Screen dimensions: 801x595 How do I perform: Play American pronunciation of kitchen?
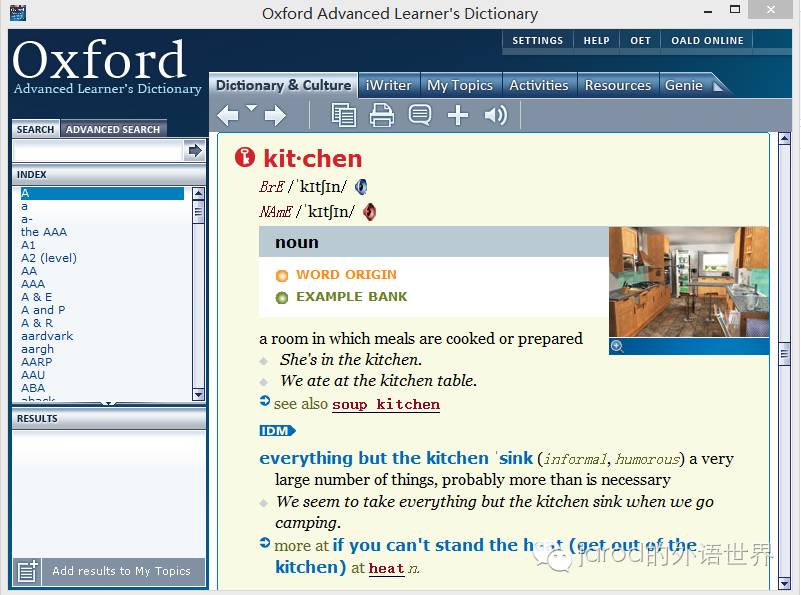(369, 211)
